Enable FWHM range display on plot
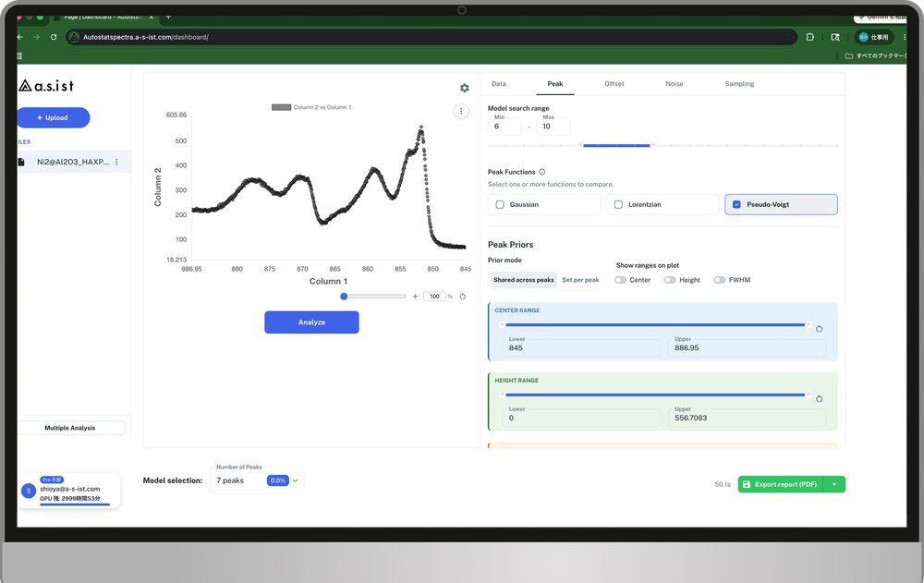924x583 pixels. tap(719, 280)
